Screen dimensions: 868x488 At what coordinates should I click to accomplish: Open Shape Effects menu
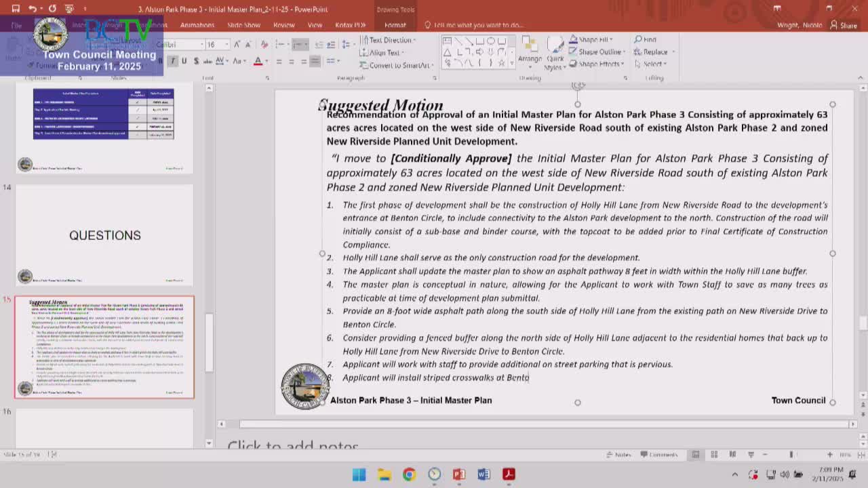[597, 64]
